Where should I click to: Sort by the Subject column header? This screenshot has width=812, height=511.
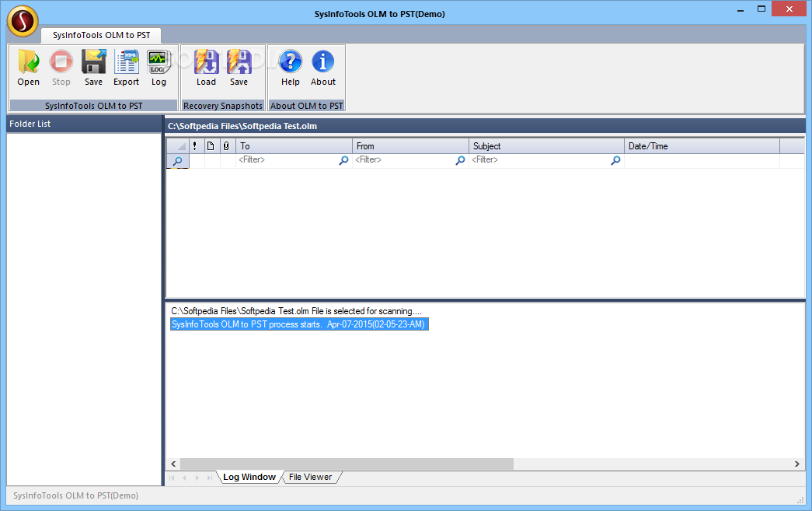[x=546, y=146]
